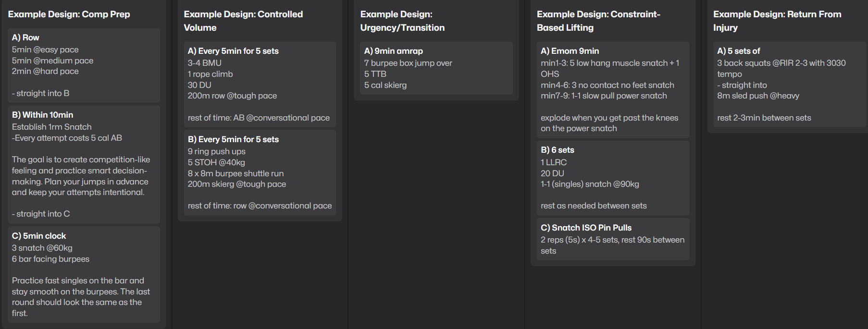Click the '5 cal skierg' line
Image resolution: width=868 pixels, height=329 pixels.
385,85
